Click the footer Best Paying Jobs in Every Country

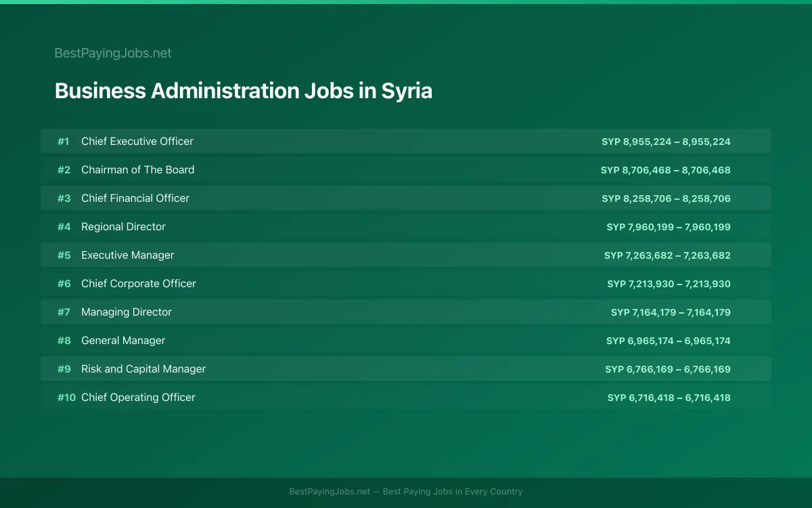pos(453,492)
